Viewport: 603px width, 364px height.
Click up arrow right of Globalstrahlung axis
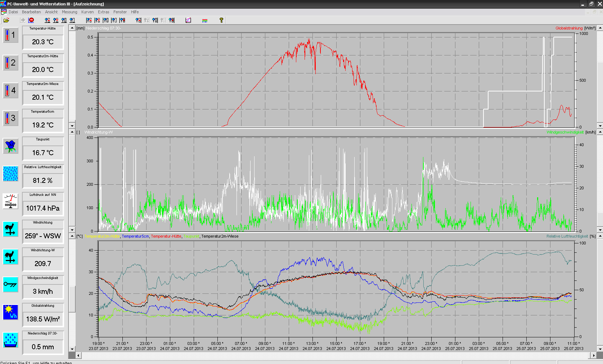(x=600, y=28)
